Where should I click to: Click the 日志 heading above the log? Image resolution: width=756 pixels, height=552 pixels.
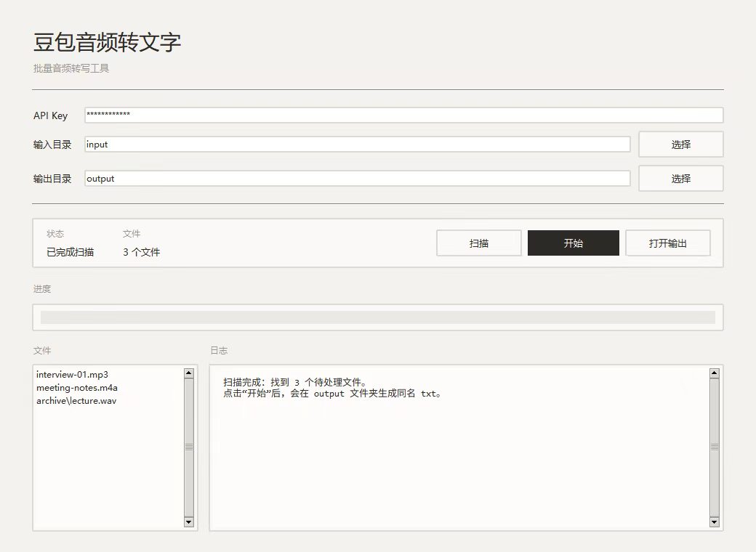click(x=219, y=351)
